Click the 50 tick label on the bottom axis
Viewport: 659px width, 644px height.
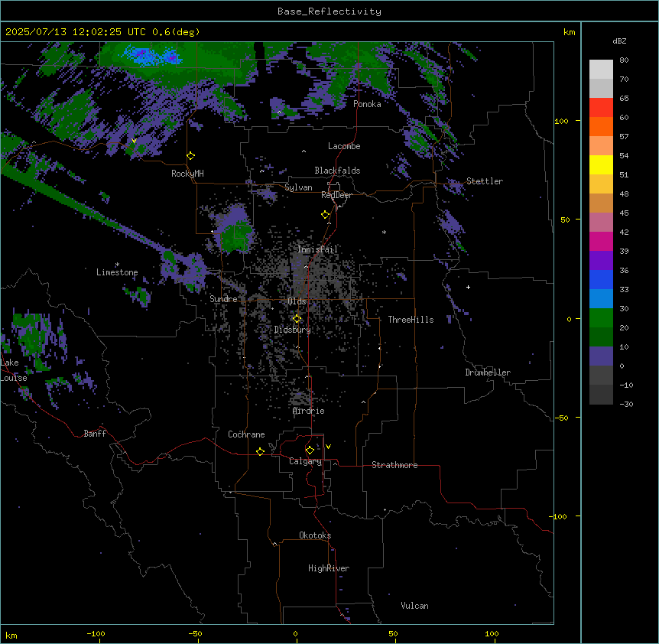click(393, 633)
